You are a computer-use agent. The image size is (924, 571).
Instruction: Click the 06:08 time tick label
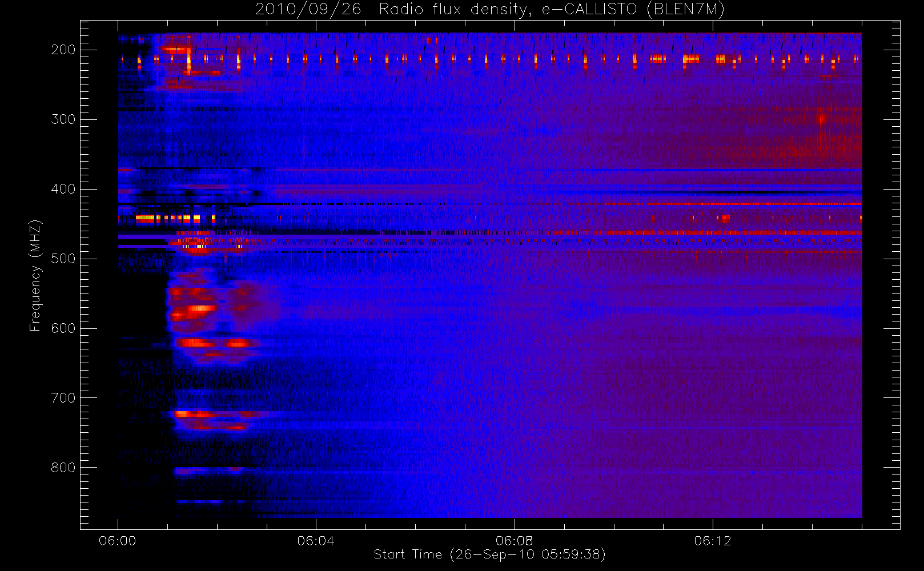[514, 541]
